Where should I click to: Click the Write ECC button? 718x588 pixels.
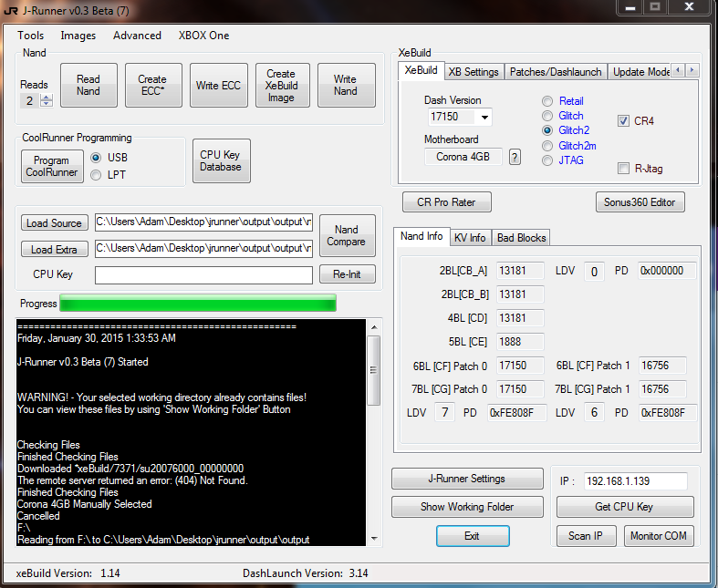[x=218, y=85]
